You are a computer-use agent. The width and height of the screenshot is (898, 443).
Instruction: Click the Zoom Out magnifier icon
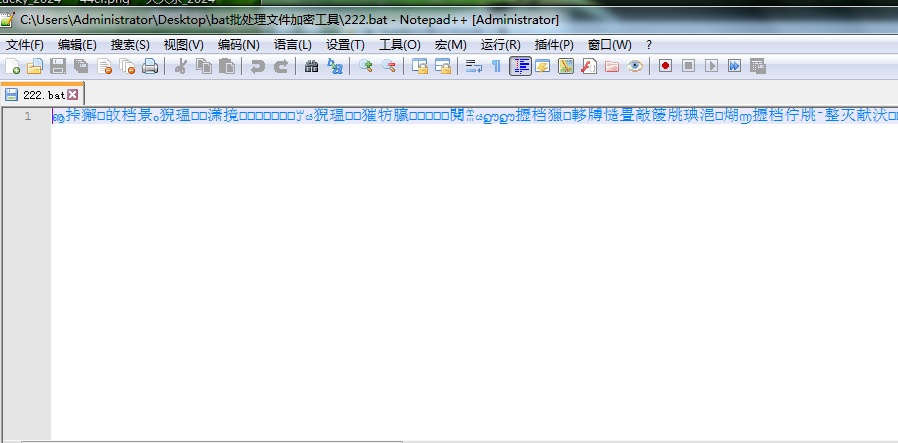point(389,66)
